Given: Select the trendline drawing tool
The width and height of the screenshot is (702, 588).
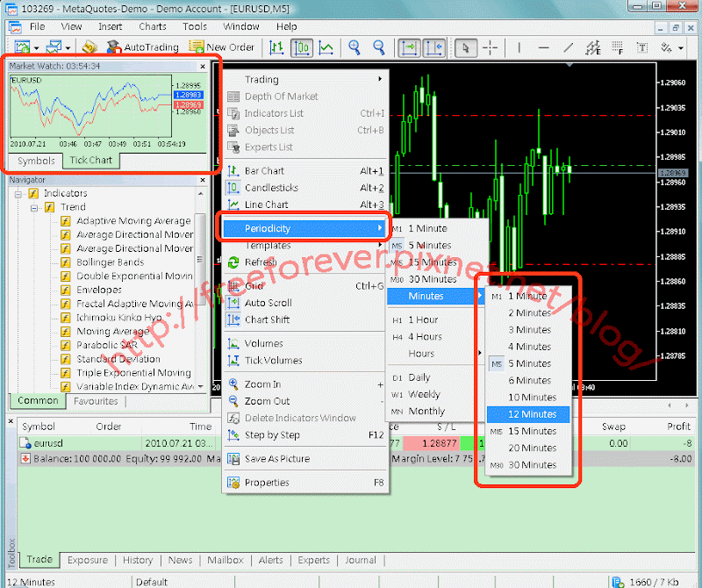Looking at the screenshot, I should pyautogui.click(x=568, y=47).
